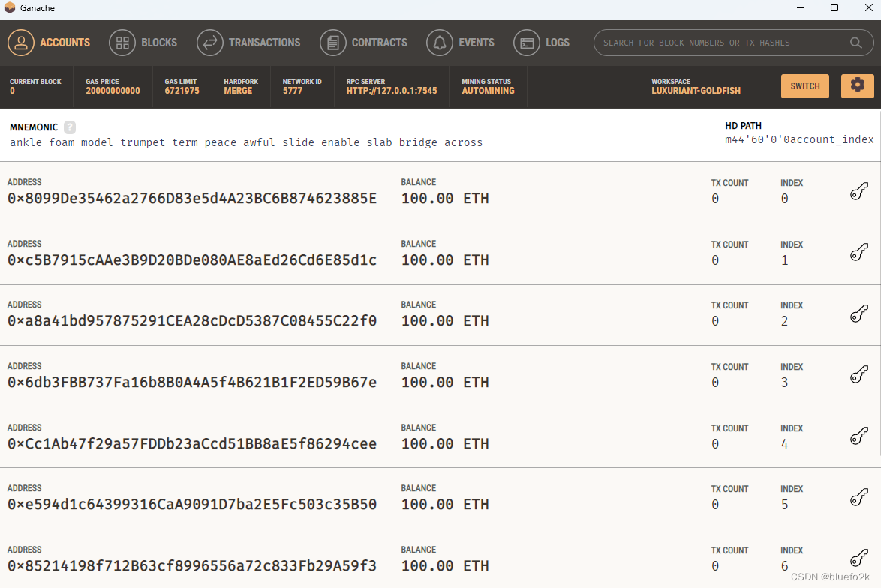
Task: Click the 100.00 ETH balance of index 0
Action: click(445, 198)
